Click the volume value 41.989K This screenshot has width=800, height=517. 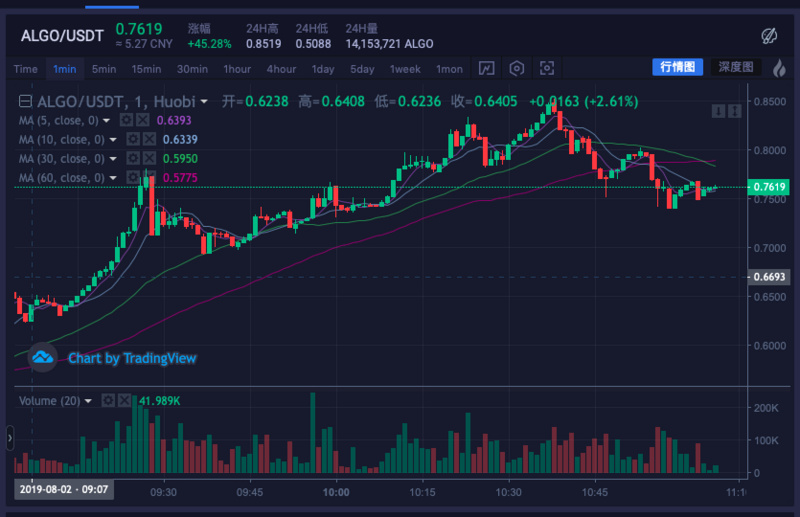point(160,401)
